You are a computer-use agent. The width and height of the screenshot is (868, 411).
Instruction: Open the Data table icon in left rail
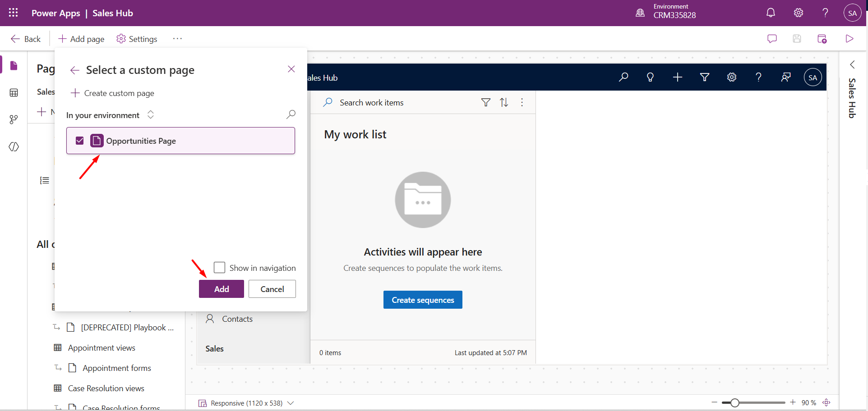(x=14, y=93)
